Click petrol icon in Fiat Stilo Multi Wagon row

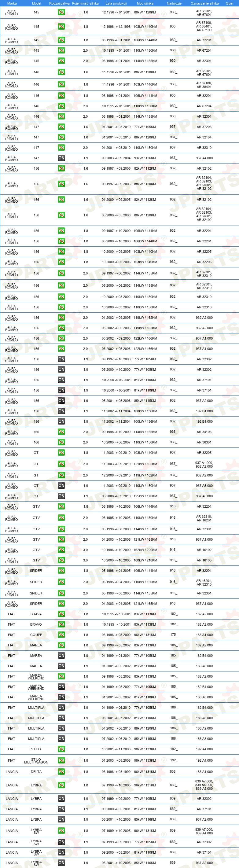point(61,760)
